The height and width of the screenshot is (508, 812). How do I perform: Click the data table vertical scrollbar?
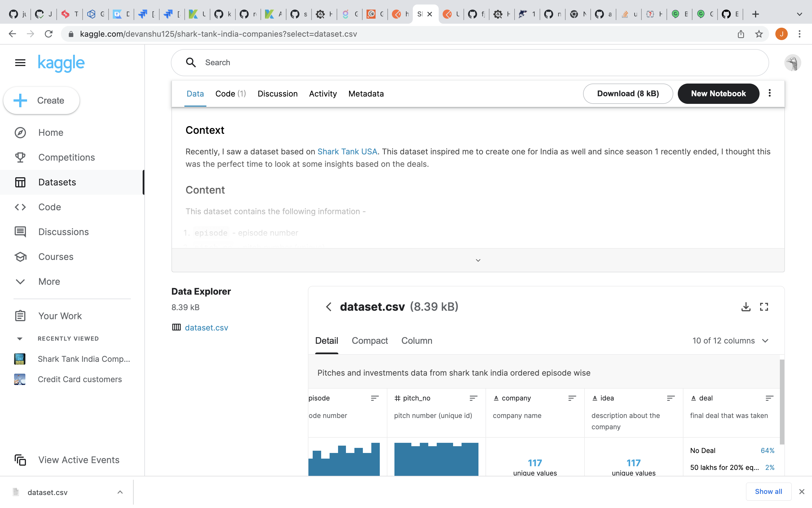click(782, 402)
